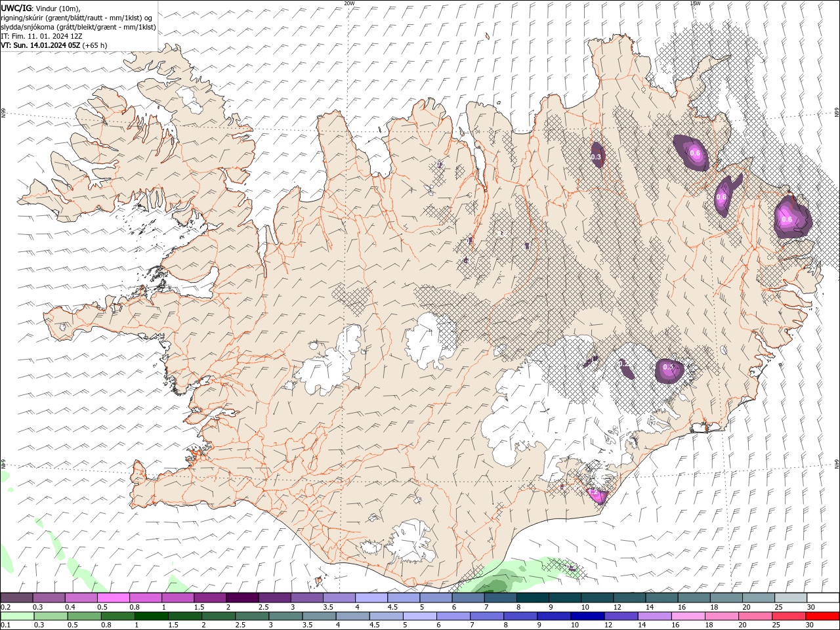Pick upper legend pink swatch between 0.5 and 0.8
Viewport: 840px width, 630px height.
113,598
